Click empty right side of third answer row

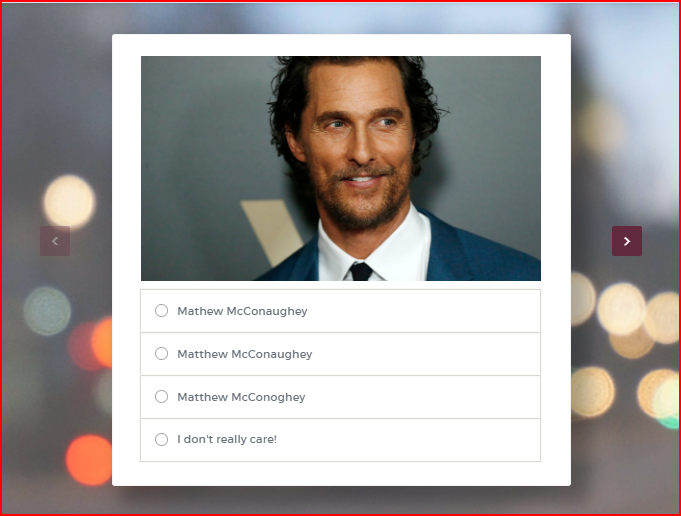[x=450, y=397]
